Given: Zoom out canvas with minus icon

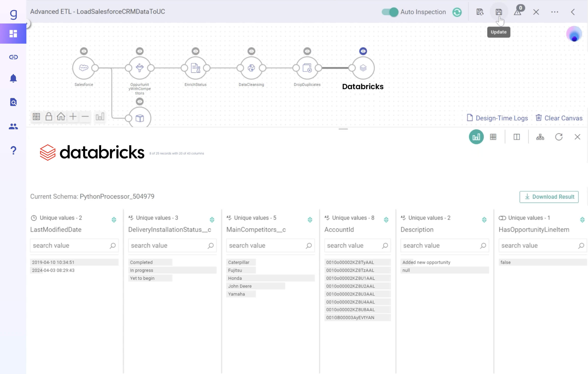Looking at the screenshot, I should point(85,116).
